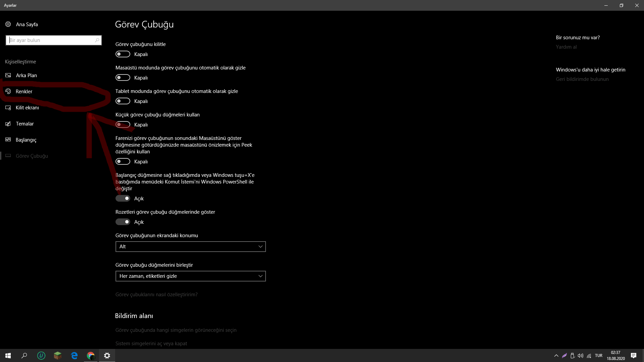Toggle auto-hide taskbar in Tablet modunda
Screen dimensions: 644x362
(x=123, y=101)
